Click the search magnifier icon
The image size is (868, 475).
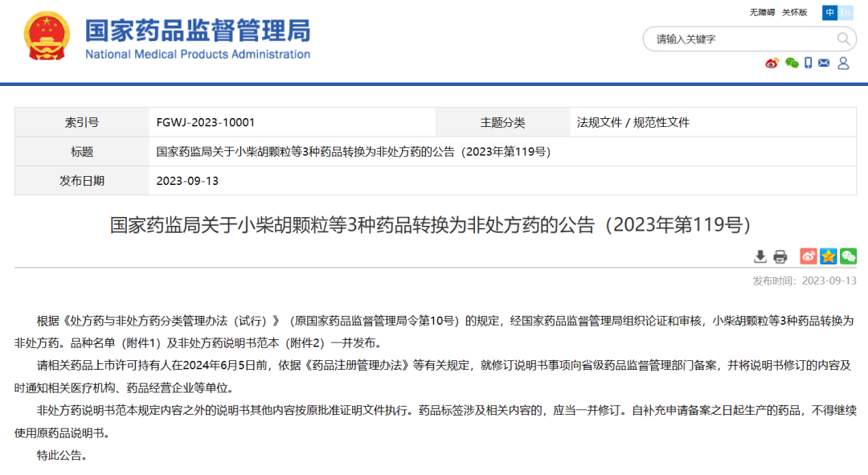(842, 39)
